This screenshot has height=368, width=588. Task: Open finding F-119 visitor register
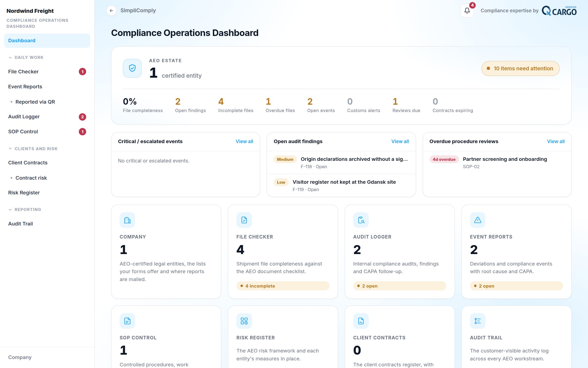point(341,185)
